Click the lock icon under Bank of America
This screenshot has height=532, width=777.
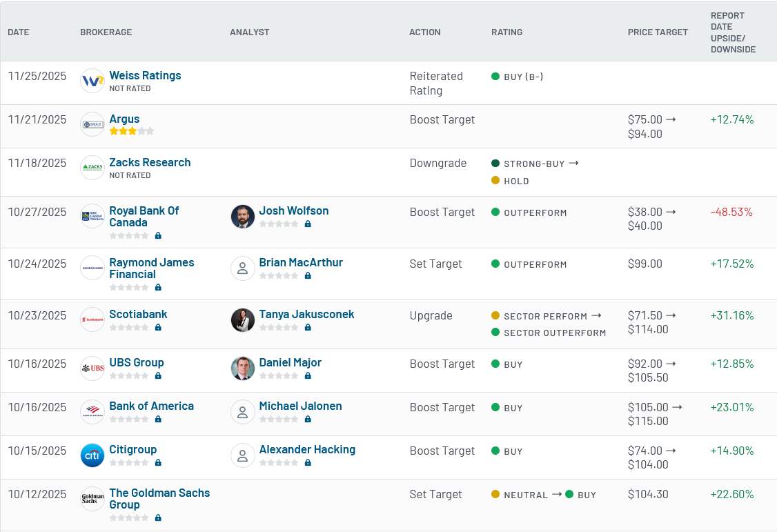pyautogui.click(x=158, y=419)
